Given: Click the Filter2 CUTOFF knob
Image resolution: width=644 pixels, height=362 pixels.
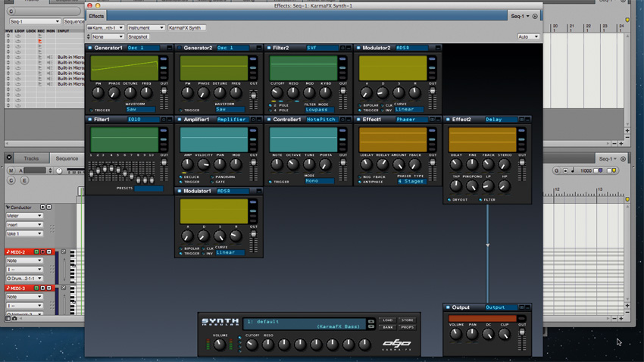Looking at the screenshot, I should tap(277, 92).
